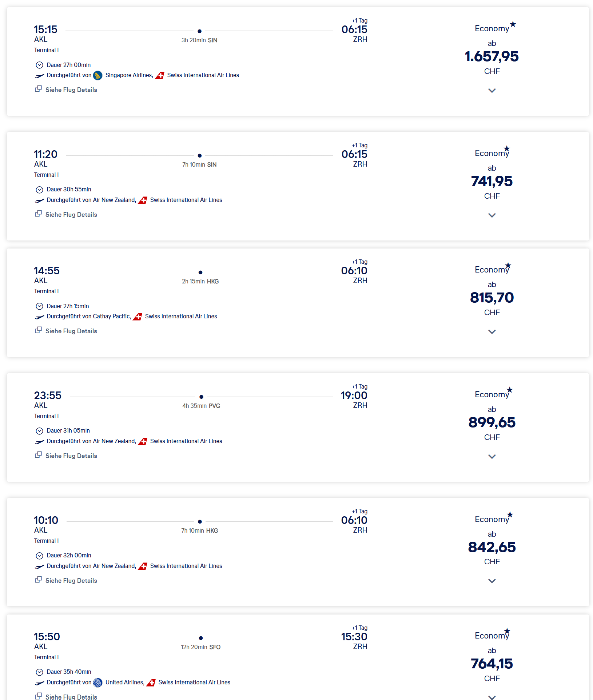Image resolution: width=593 pixels, height=700 pixels.
Task: Open Siehe Flug Details for the 23:55 flight
Action: pyautogui.click(x=71, y=456)
